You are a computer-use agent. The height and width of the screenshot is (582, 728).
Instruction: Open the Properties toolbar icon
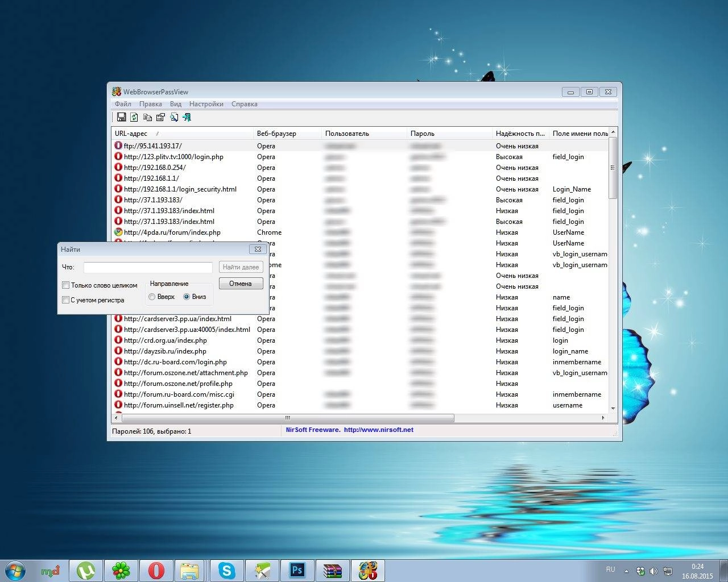(x=160, y=117)
